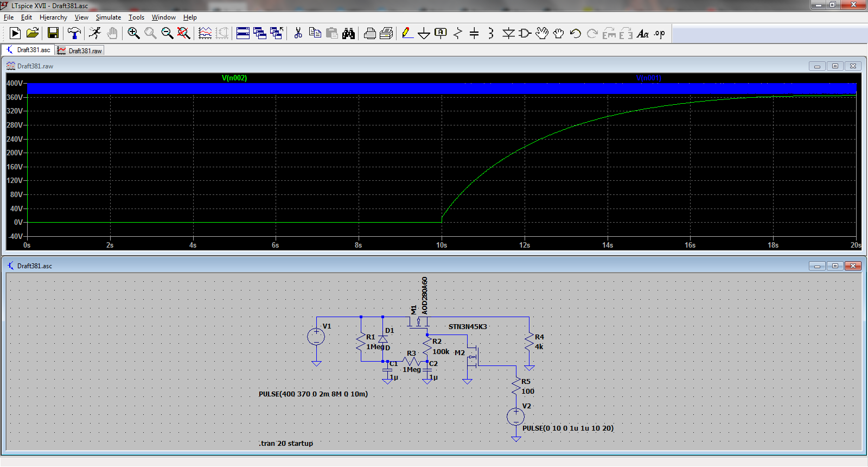
Task: Click the Undo arrow icon
Action: pyautogui.click(x=576, y=34)
